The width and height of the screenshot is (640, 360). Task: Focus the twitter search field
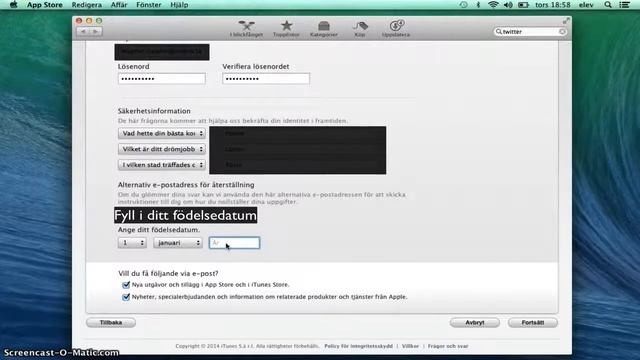point(530,31)
